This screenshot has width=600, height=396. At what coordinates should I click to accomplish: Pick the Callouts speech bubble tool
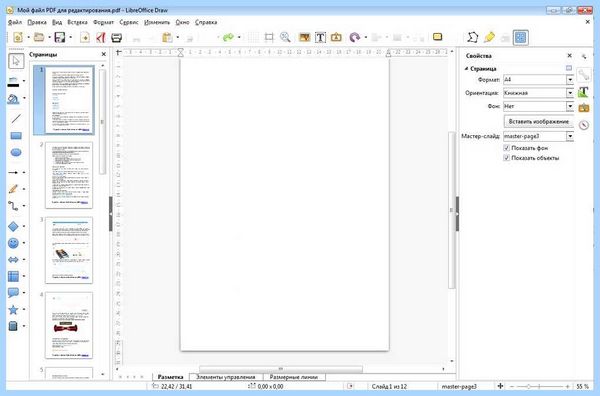pyautogui.click(x=13, y=293)
